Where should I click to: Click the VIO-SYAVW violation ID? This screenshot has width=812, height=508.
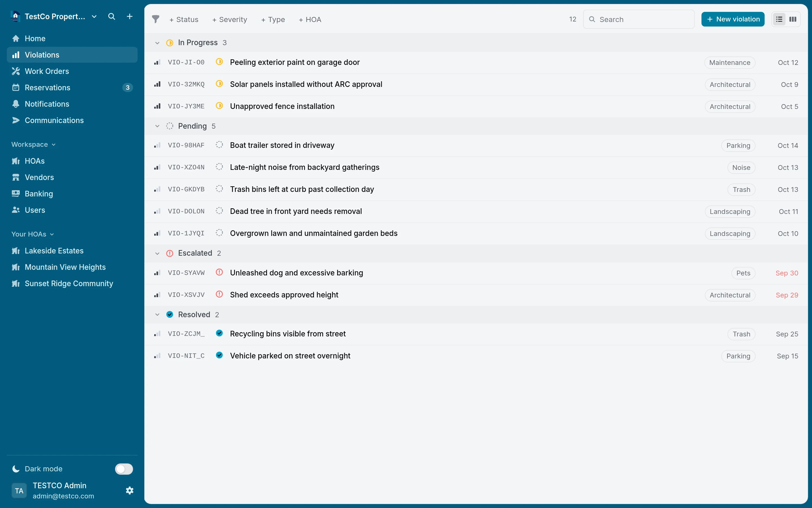(186, 273)
